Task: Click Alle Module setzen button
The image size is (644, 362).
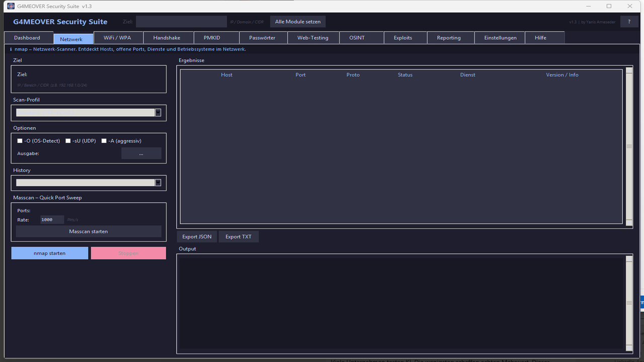Action: tap(298, 22)
